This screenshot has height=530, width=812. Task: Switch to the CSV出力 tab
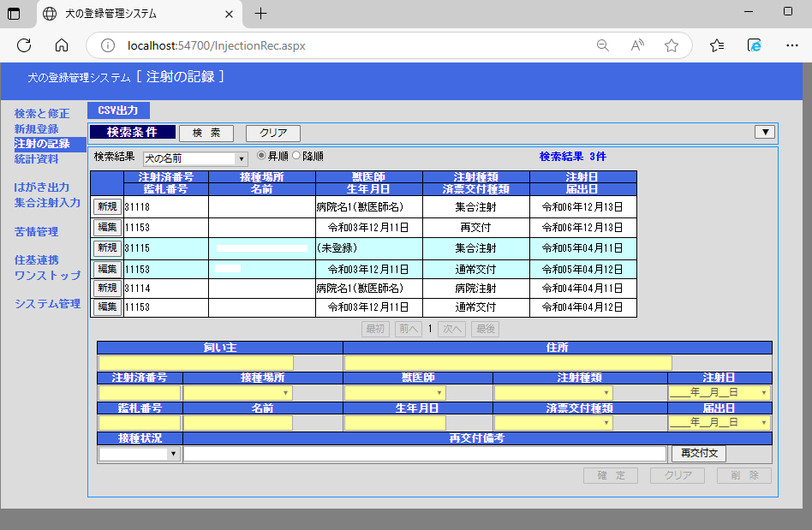click(118, 110)
